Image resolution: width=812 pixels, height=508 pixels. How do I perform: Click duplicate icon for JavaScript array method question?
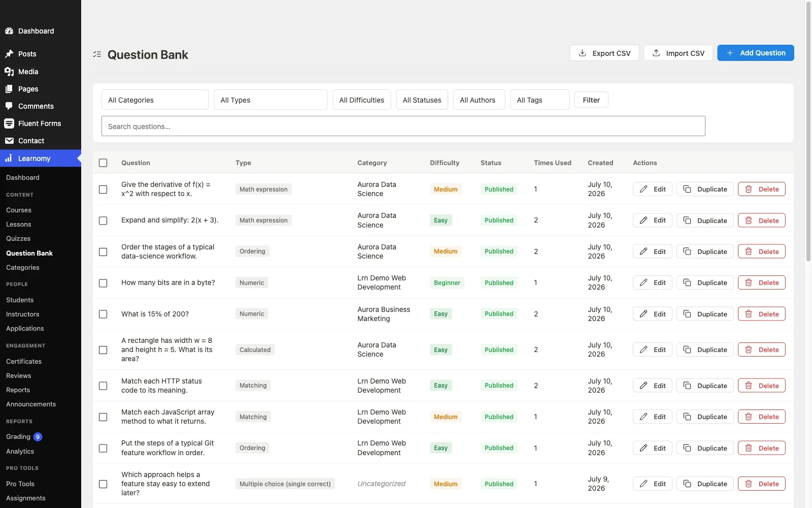click(x=687, y=417)
